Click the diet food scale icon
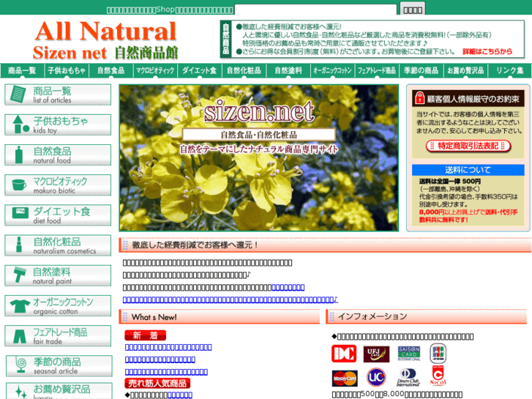 pyautogui.click(x=20, y=213)
